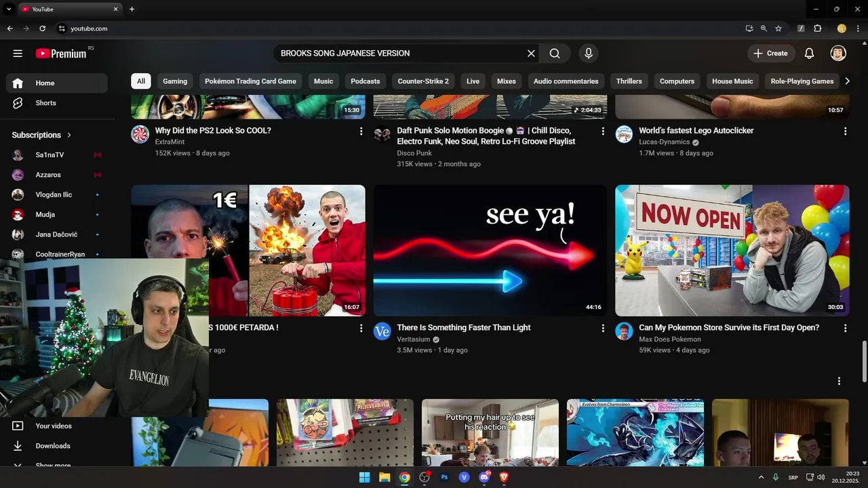This screenshot has height=488, width=868.
Task: Open Photoshop from the taskbar
Action: 444,477
